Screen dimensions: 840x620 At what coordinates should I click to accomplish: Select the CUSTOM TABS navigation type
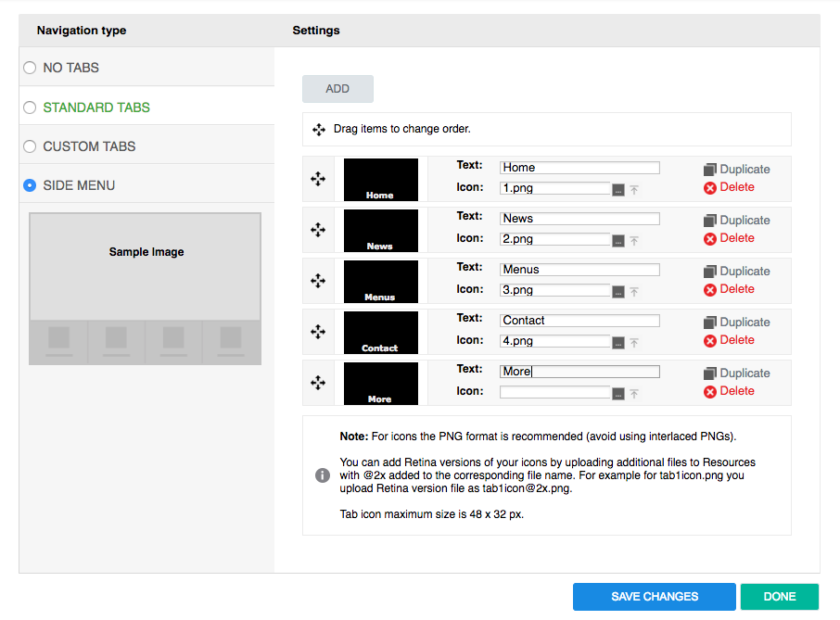pos(30,146)
